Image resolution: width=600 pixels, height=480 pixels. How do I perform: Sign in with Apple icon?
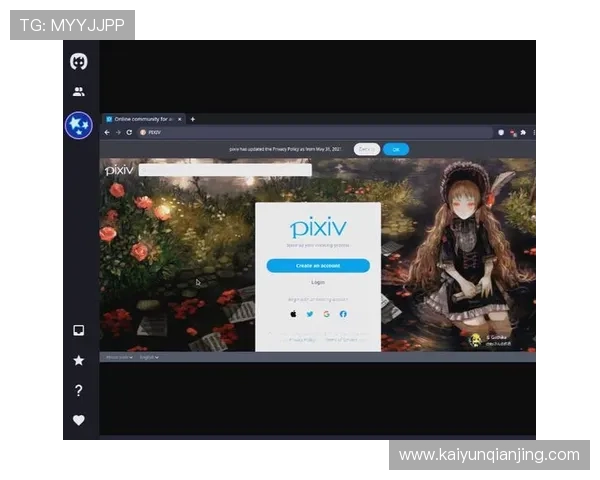293,314
